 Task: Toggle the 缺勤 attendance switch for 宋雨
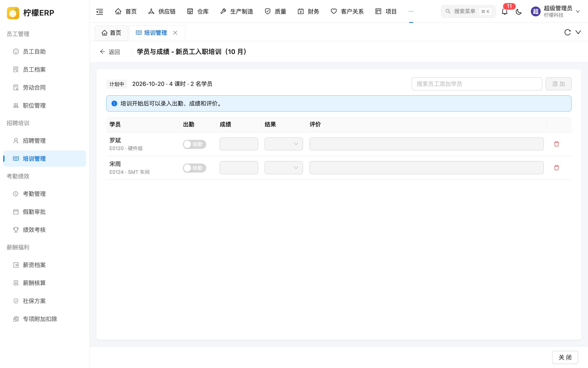coord(194,168)
